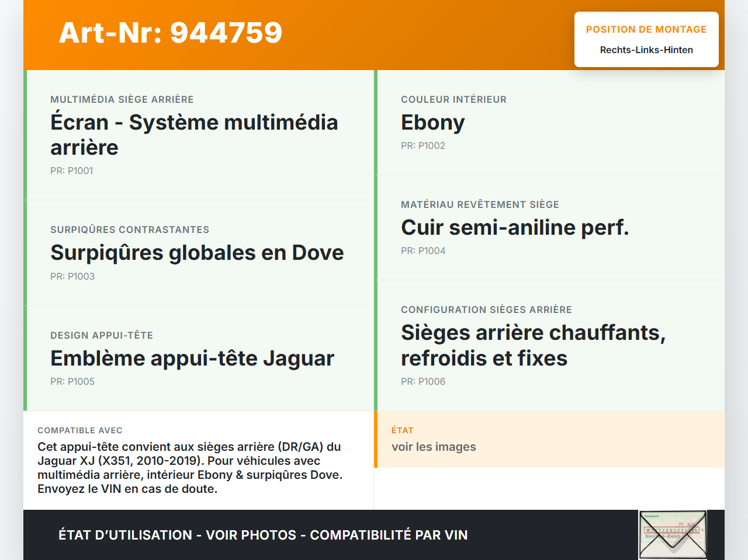This screenshot has width=748, height=560.
Task: Click the PR: P1002 code
Action: tap(423, 145)
